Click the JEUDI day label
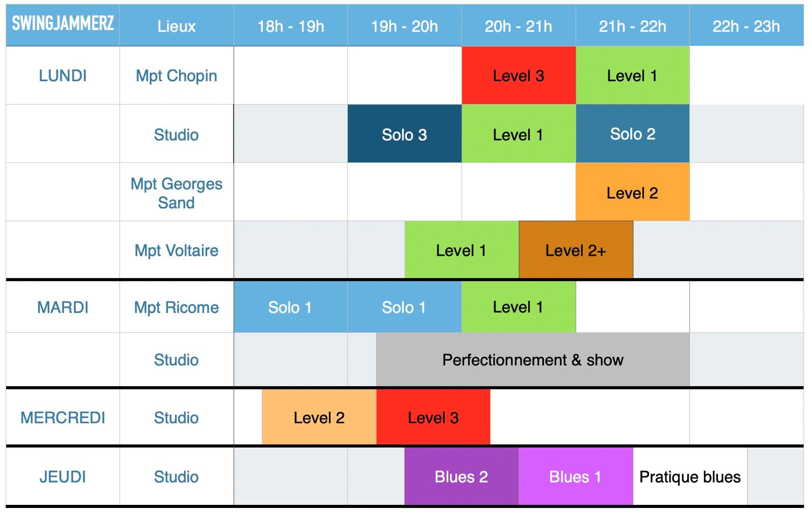The image size is (812, 513). tap(62, 476)
